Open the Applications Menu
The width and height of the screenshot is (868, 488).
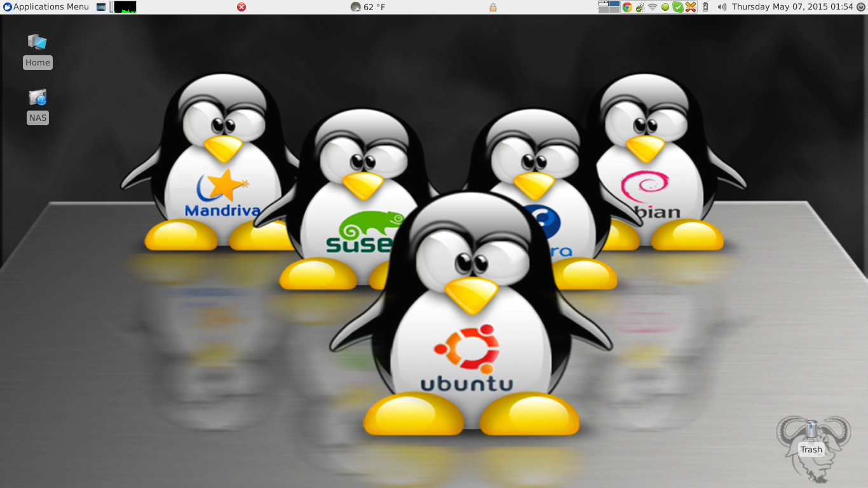[46, 7]
